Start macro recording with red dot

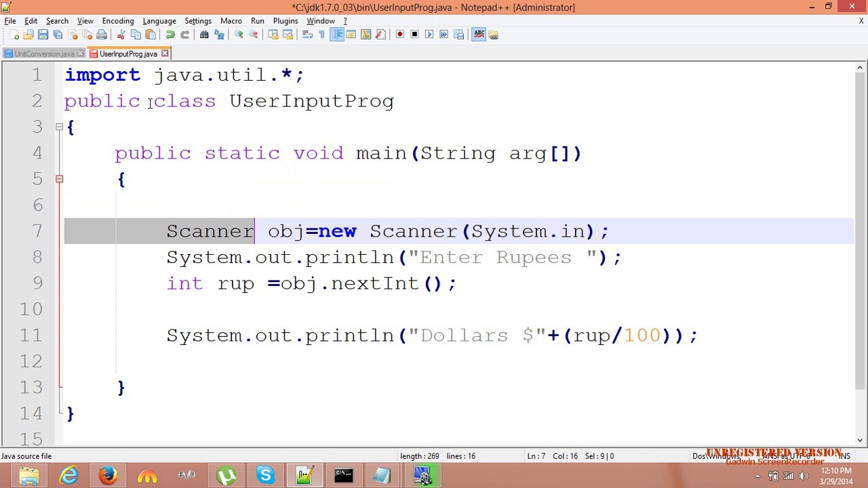pos(400,35)
